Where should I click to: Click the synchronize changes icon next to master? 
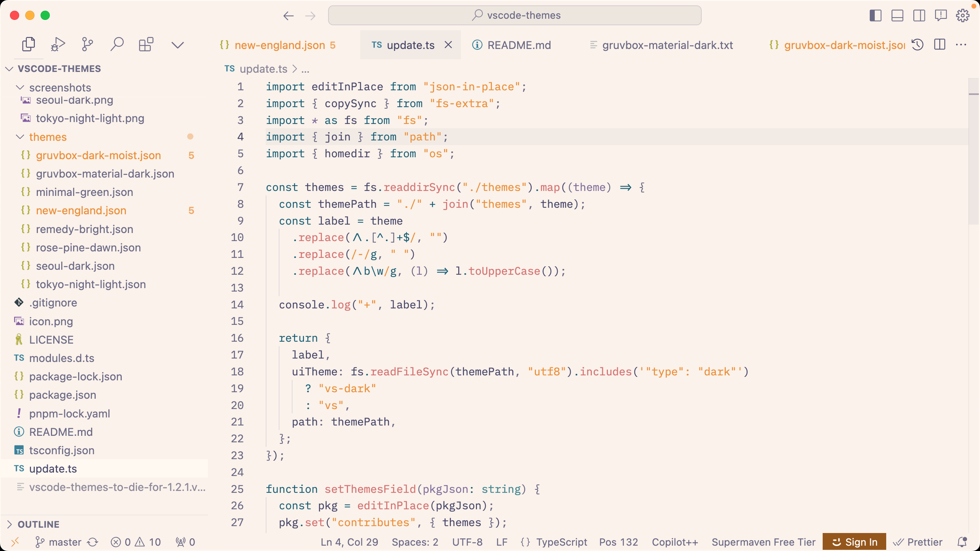93,542
